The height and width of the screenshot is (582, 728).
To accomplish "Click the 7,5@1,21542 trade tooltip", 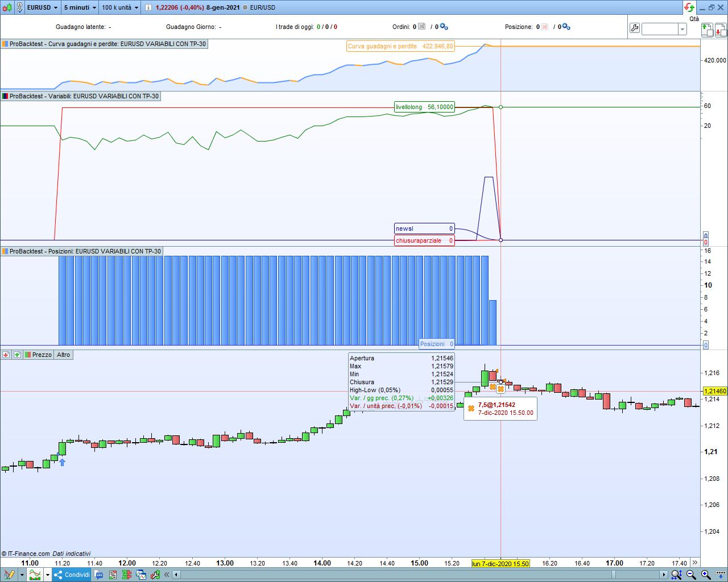I will tap(500, 409).
